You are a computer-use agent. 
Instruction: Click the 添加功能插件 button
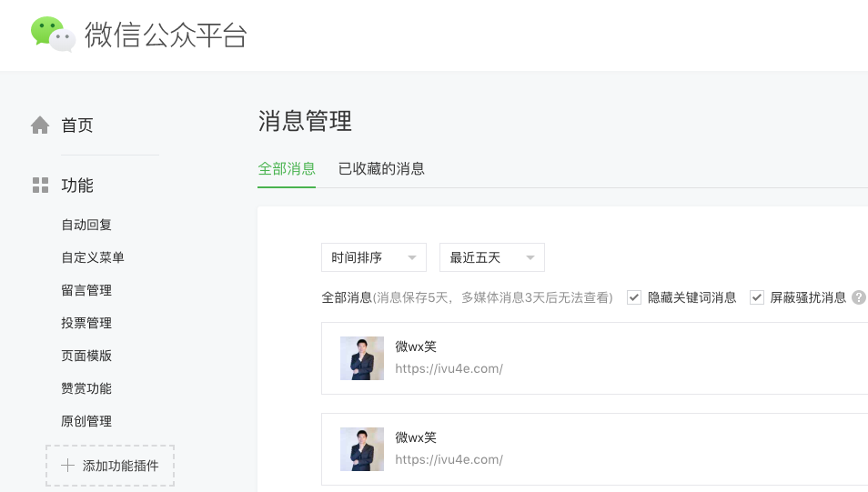(110, 466)
